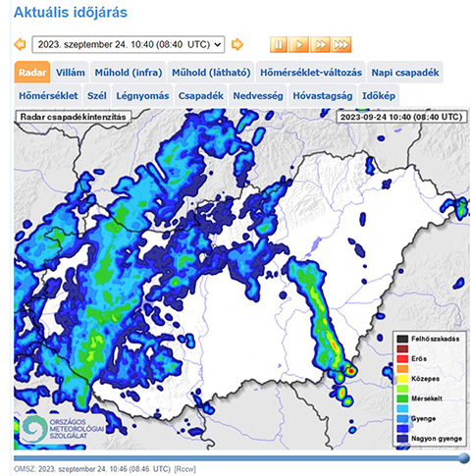The image size is (471, 476).
Task: Click the next time step arrow
Action: click(x=237, y=44)
